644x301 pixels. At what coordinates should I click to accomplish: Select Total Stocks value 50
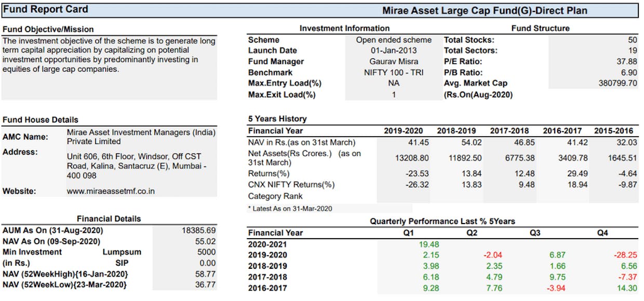(632, 40)
